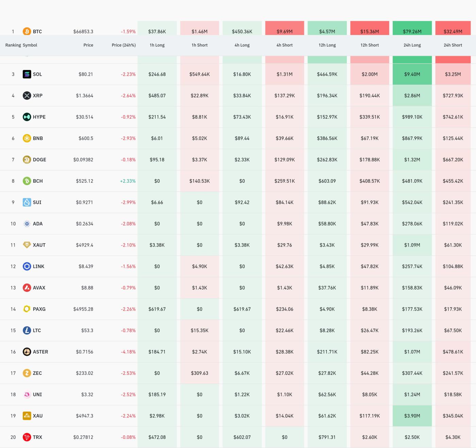
Task: Sort by 1h Short column header
Action: pyautogui.click(x=200, y=45)
